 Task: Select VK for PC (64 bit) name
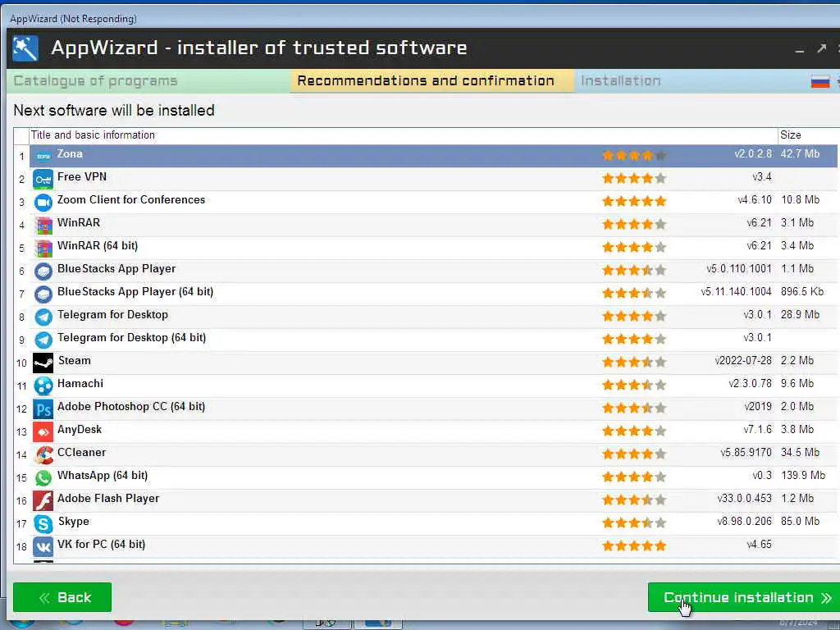click(101, 545)
